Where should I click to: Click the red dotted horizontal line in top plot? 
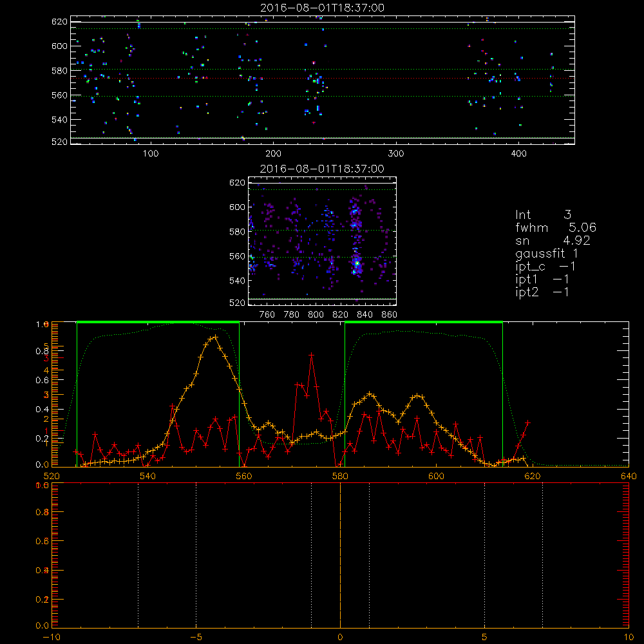point(323,78)
